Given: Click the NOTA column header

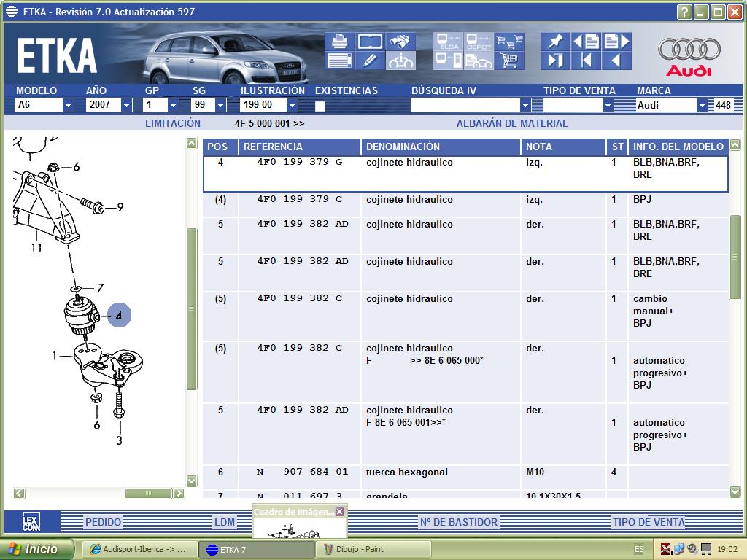Looking at the screenshot, I should point(563,147).
